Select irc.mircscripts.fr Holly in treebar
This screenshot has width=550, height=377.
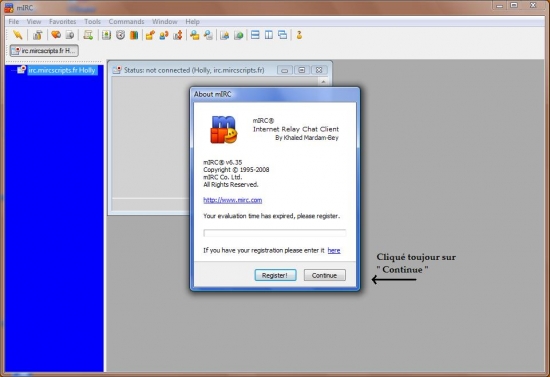tap(62, 70)
